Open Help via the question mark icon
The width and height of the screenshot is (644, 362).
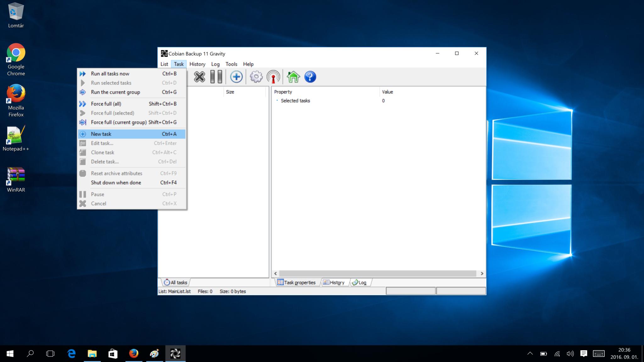pos(310,76)
